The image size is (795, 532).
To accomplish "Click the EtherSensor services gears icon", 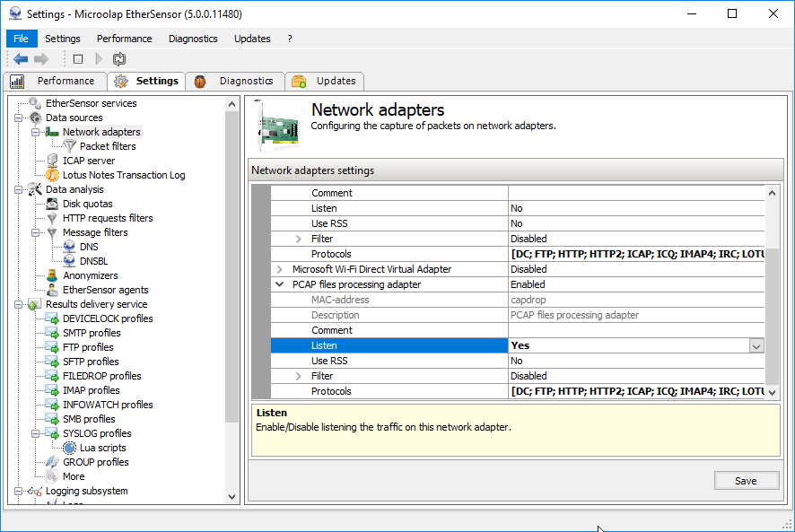I will pos(35,103).
